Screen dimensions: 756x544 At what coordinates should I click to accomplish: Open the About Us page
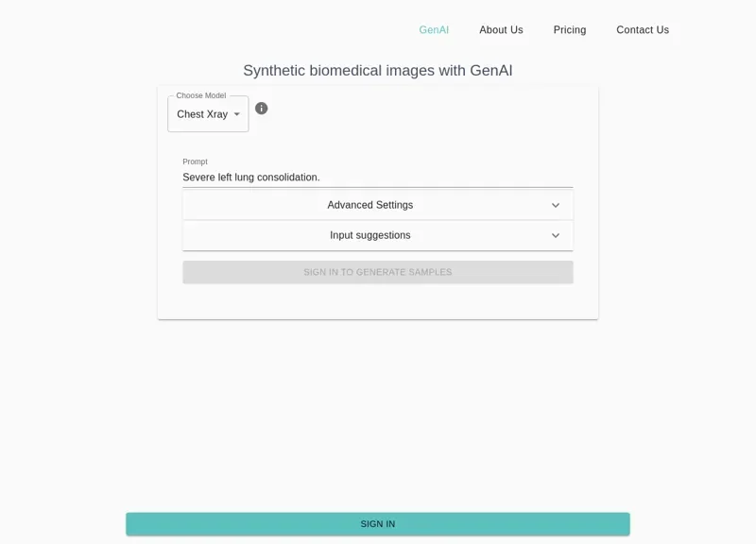point(501,30)
